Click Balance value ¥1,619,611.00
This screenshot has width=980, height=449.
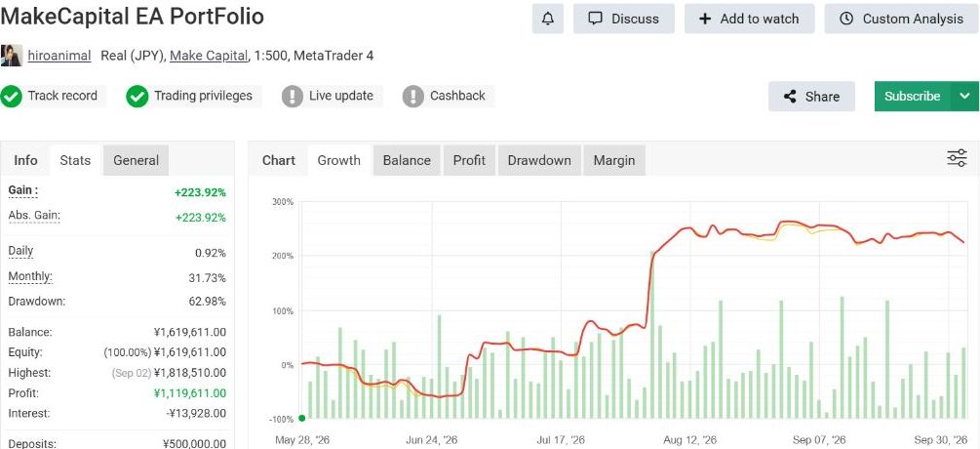190,332
